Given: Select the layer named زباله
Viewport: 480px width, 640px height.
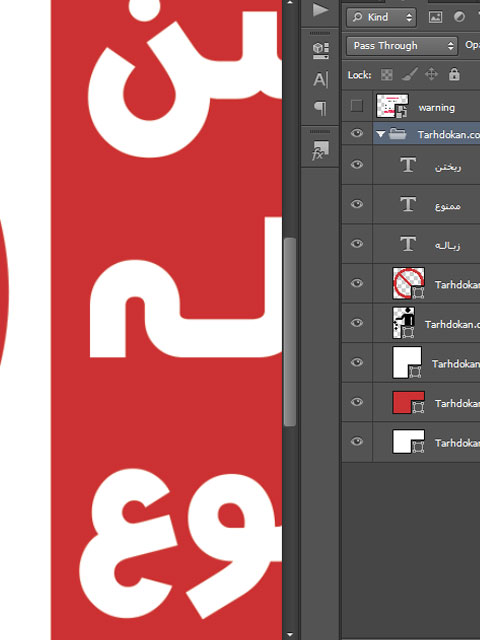Looking at the screenshot, I should 448,245.
